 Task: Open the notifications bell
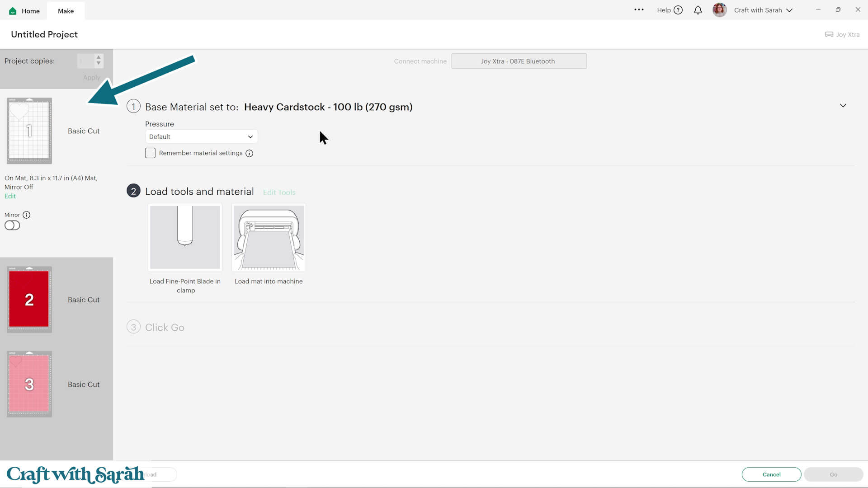(x=698, y=10)
